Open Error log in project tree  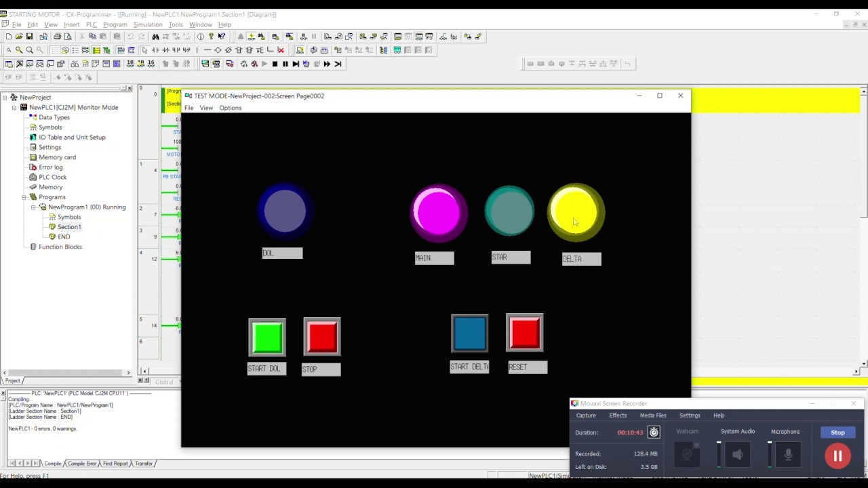tap(50, 167)
